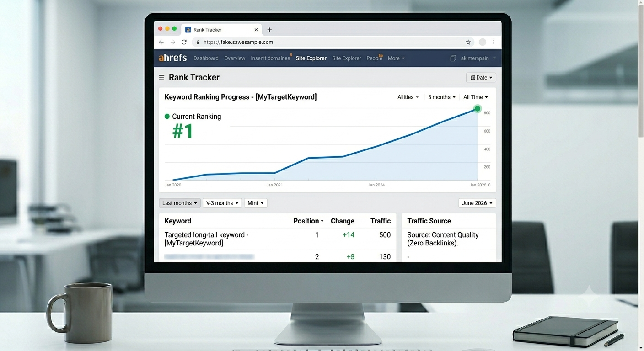
Task: Go to Dashboard in the ahrefs navbar
Action: coord(206,58)
